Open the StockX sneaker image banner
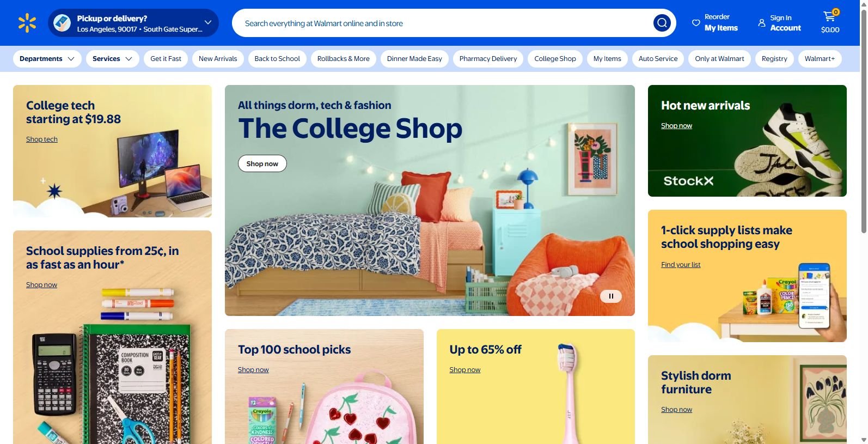Image resolution: width=868 pixels, height=444 pixels. 747,141
